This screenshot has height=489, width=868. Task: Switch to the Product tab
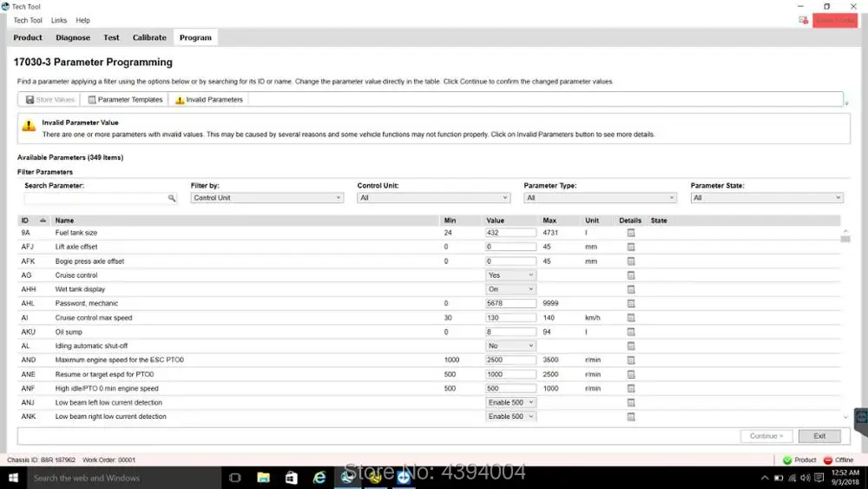28,37
